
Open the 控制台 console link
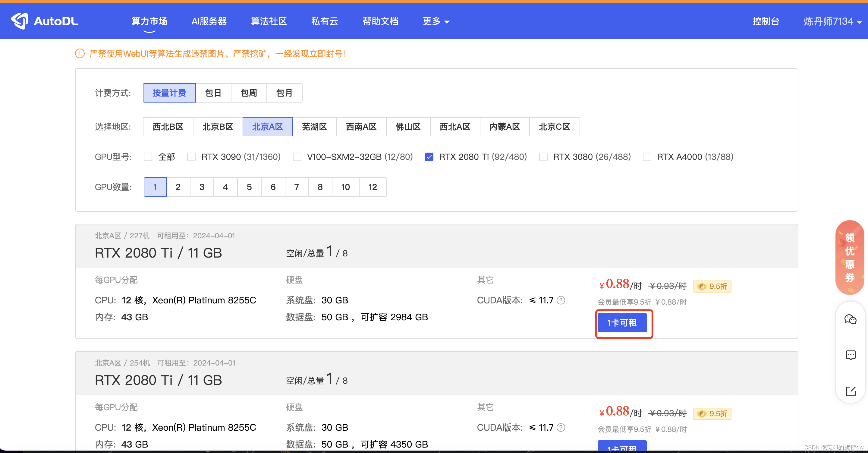[766, 21]
